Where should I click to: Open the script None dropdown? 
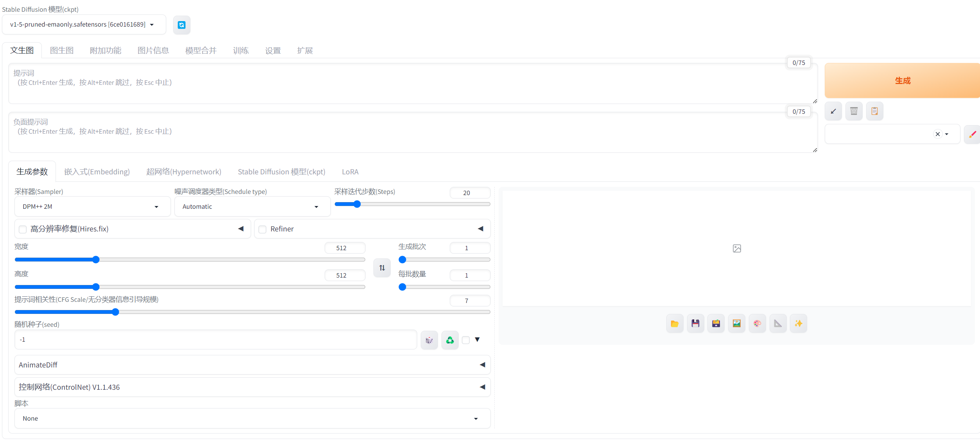click(x=252, y=418)
